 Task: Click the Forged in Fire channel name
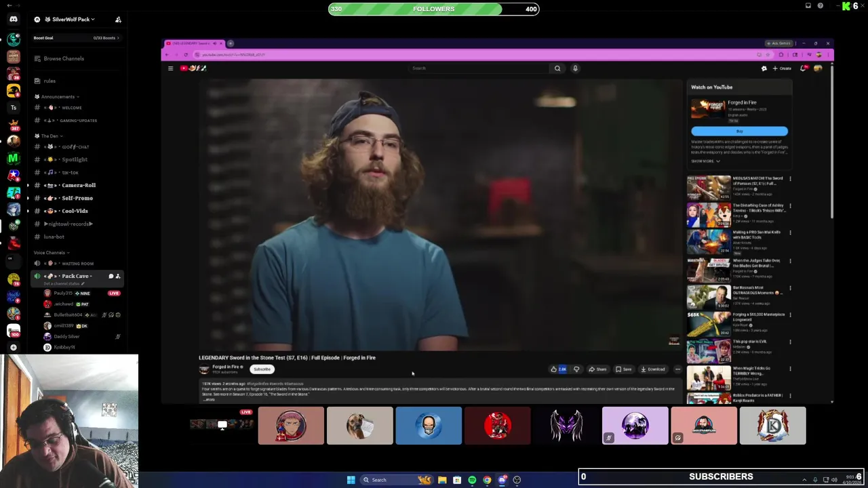coord(226,367)
